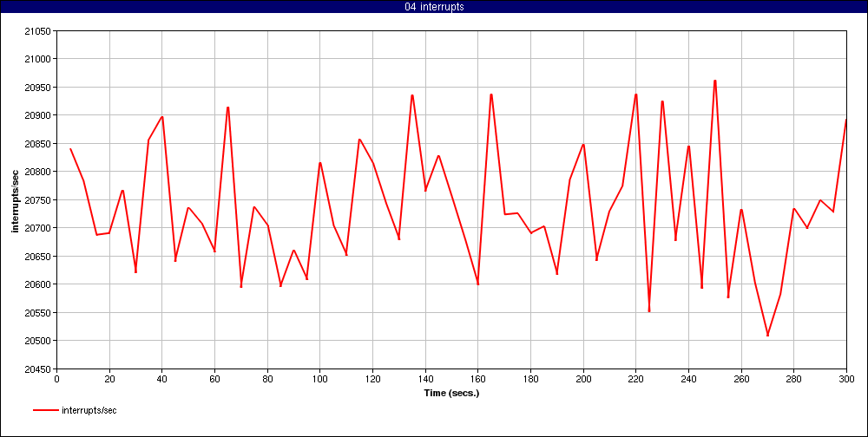Click the data peak at 165 seconds
Image resolution: width=868 pixels, height=437 pixels.
(x=491, y=95)
